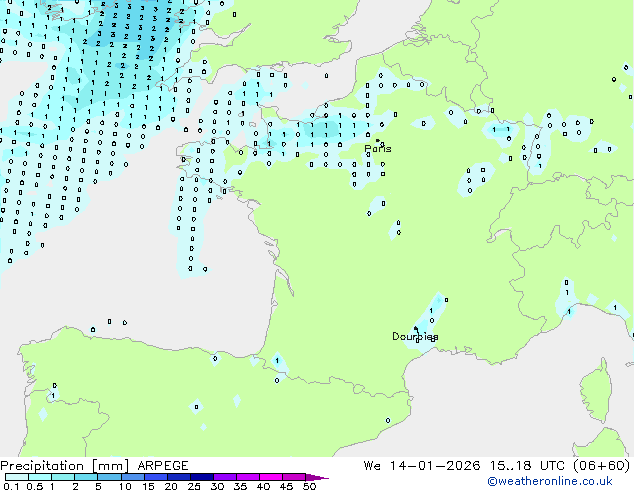Pick the 10–15 mm legend color swatch
The image size is (634, 490).
[x=132, y=477]
